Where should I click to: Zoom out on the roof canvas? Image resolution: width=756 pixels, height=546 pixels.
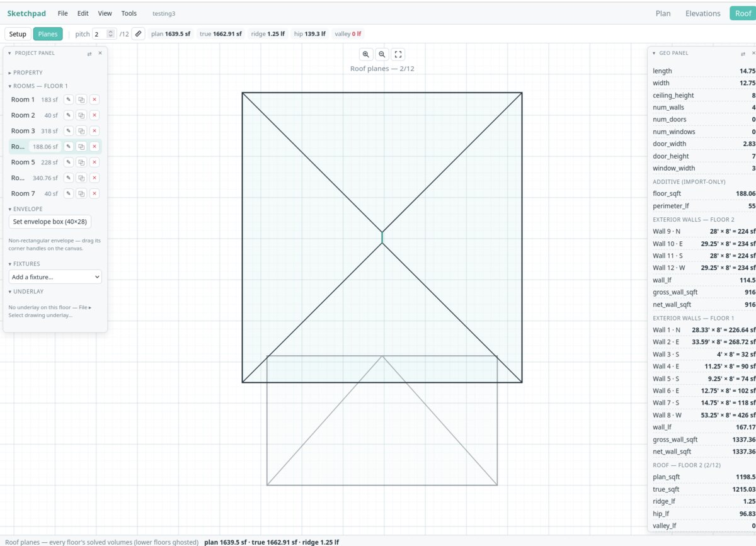(x=382, y=54)
